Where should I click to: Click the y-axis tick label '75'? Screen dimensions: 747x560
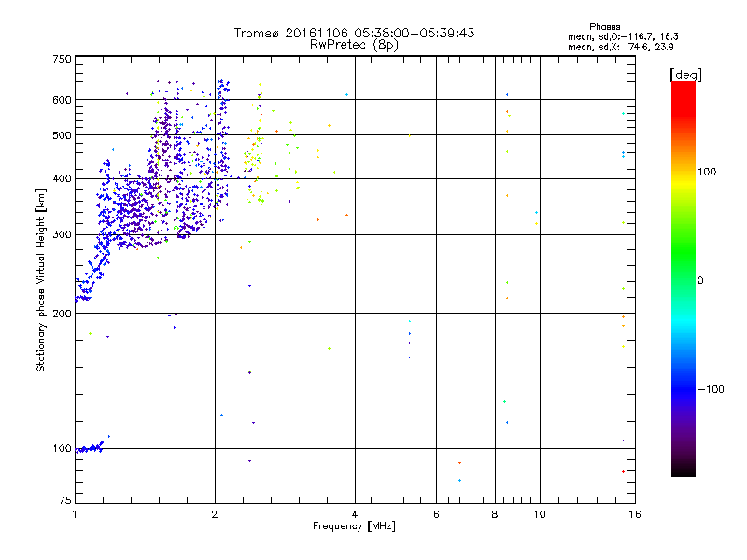tap(65, 500)
